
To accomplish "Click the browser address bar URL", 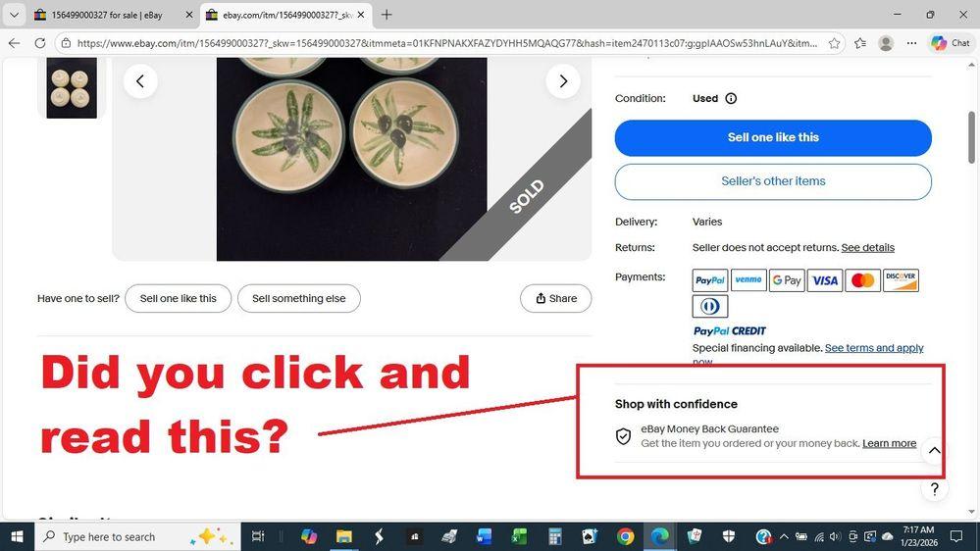I will pos(447,43).
